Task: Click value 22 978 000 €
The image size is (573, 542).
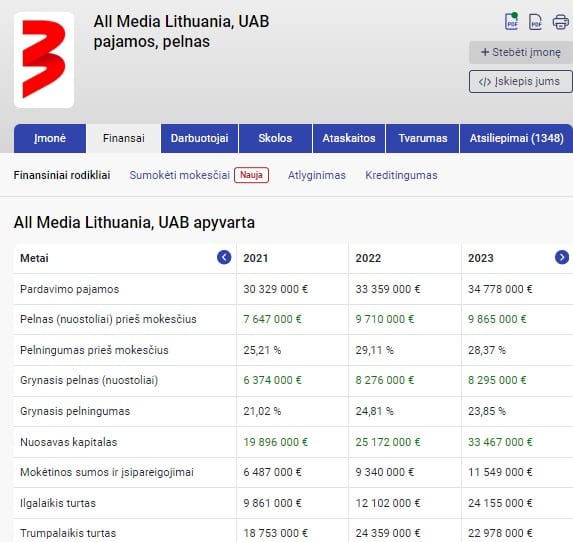Action: pyautogui.click(x=500, y=533)
